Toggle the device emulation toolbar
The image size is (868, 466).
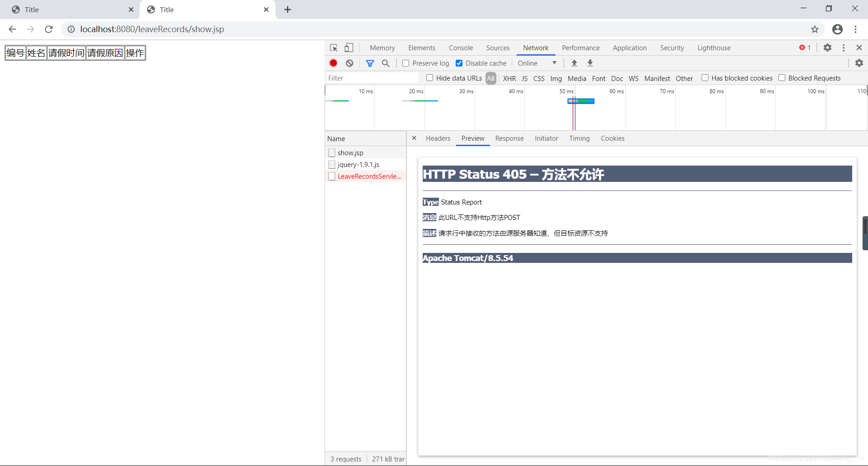(x=349, y=48)
